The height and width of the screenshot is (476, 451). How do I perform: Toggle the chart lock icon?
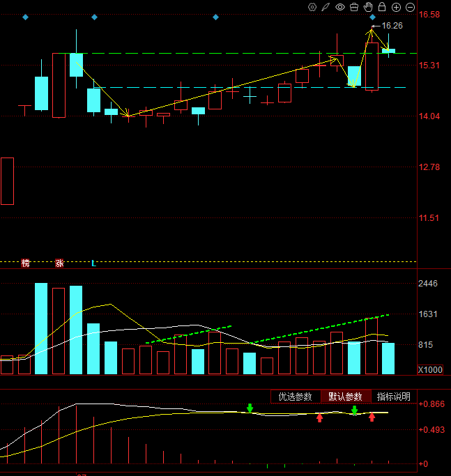pyautogui.click(x=382, y=7)
